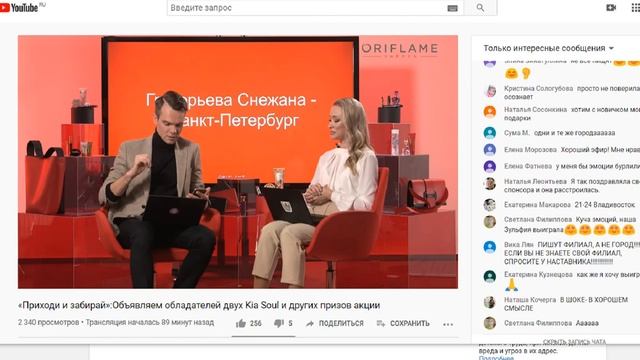Click the live stream video player
Viewport: 640px width, 360px height.
pyautogui.click(x=238, y=162)
